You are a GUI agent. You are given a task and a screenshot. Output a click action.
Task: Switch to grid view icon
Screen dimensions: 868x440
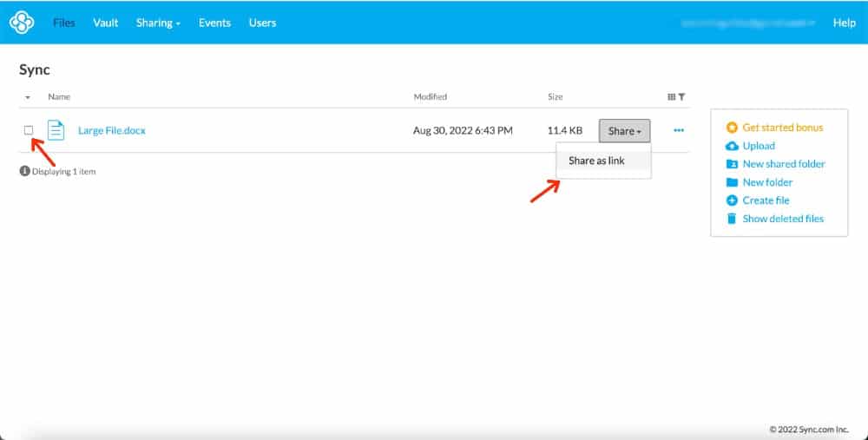click(x=672, y=97)
